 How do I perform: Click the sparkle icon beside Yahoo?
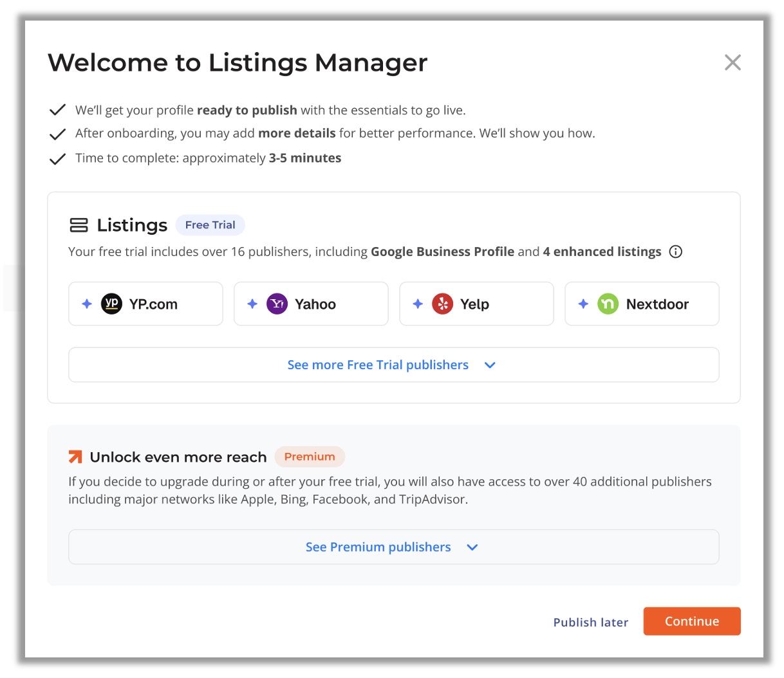252,304
